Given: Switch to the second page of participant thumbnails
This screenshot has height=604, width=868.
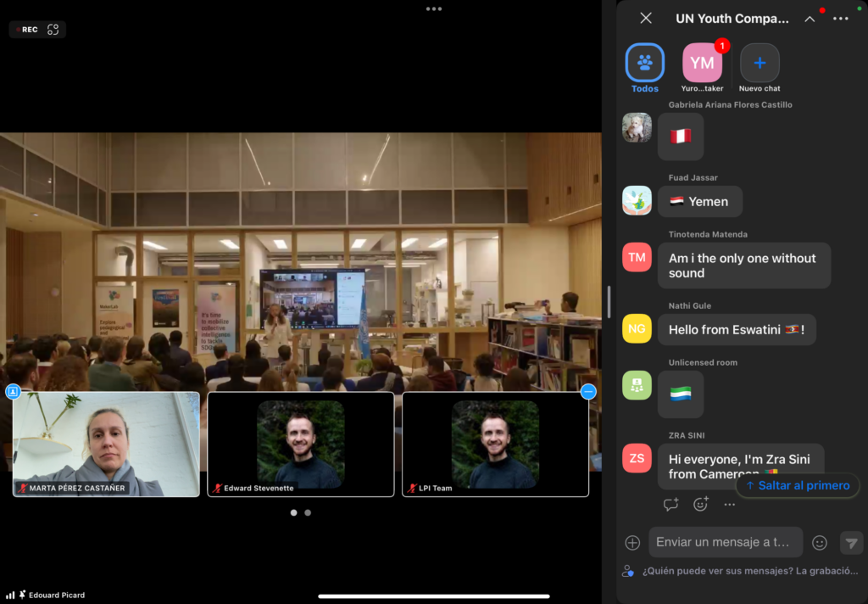Looking at the screenshot, I should (308, 512).
